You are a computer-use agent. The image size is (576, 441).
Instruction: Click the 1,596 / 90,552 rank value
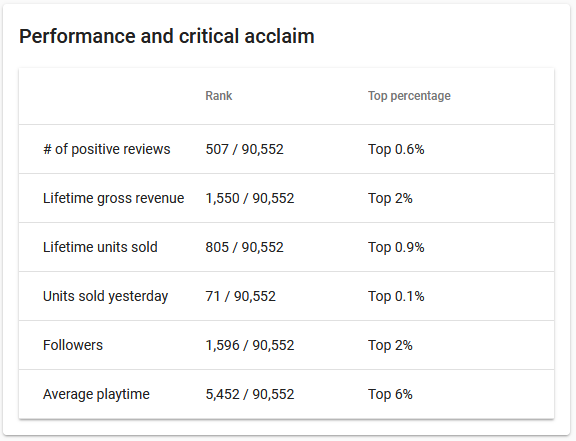250,345
